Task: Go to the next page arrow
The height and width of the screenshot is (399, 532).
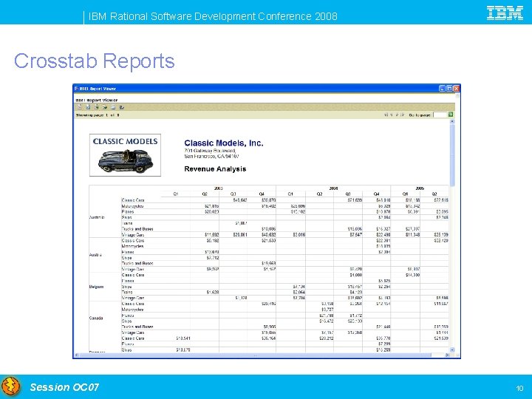Action: tap(397, 115)
